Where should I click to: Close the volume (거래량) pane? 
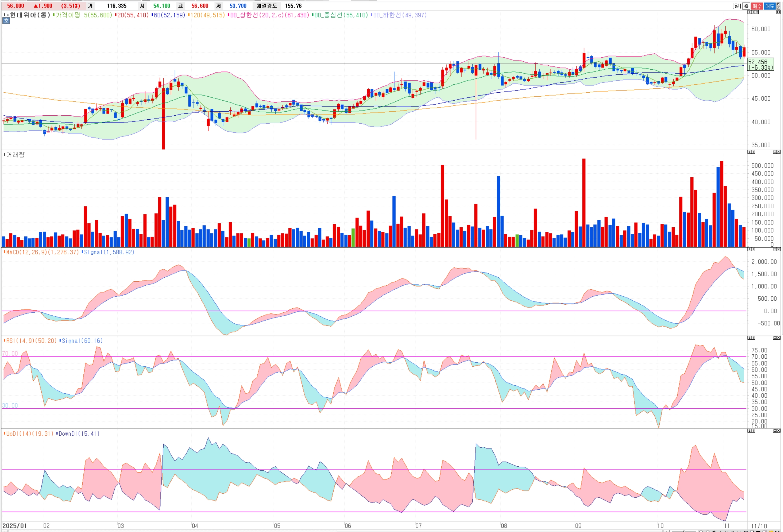tap(778, 152)
